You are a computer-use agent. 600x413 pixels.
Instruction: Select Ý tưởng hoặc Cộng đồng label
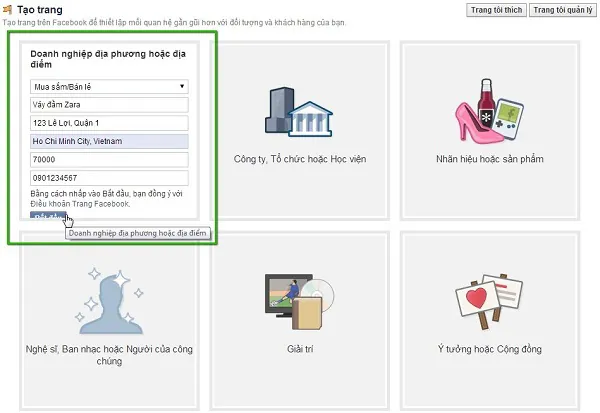point(489,349)
